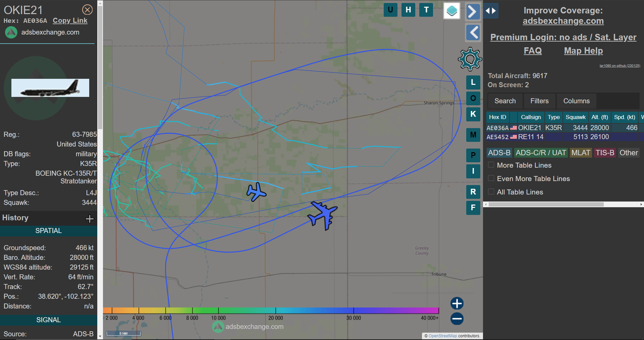Click the Copy Link link
The width and height of the screenshot is (644, 340).
(70, 21)
